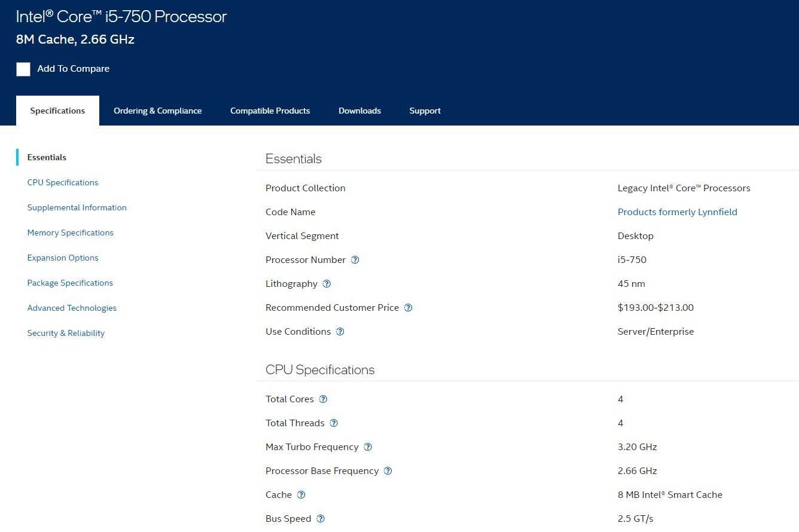Click the $193.00-$213.00 price value
The height and width of the screenshot is (532, 799).
pos(655,308)
